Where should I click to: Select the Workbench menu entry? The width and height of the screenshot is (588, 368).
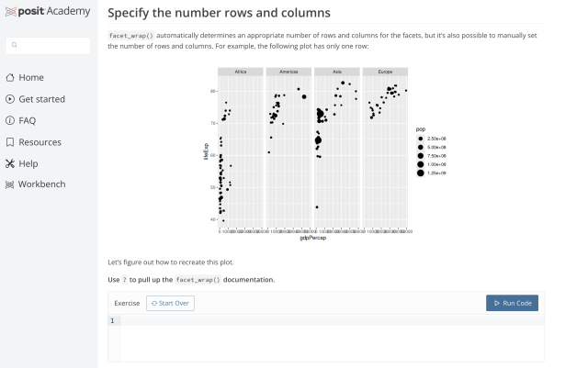tap(41, 184)
